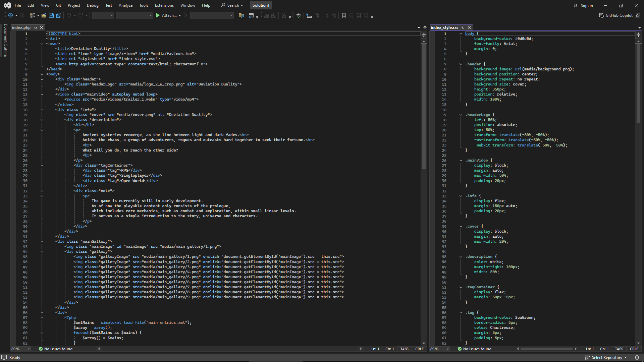Open the Extensions menu
The image size is (644, 362).
pyautogui.click(x=164, y=5)
